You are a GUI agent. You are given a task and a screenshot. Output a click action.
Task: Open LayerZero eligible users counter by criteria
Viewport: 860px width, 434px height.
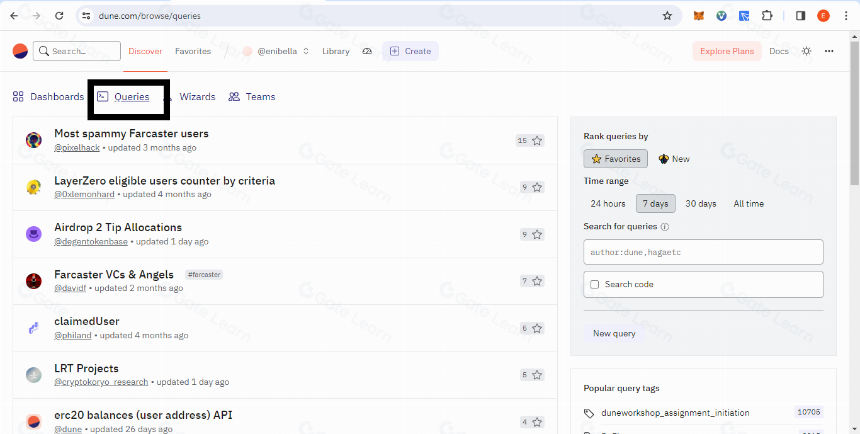pyautogui.click(x=165, y=181)
